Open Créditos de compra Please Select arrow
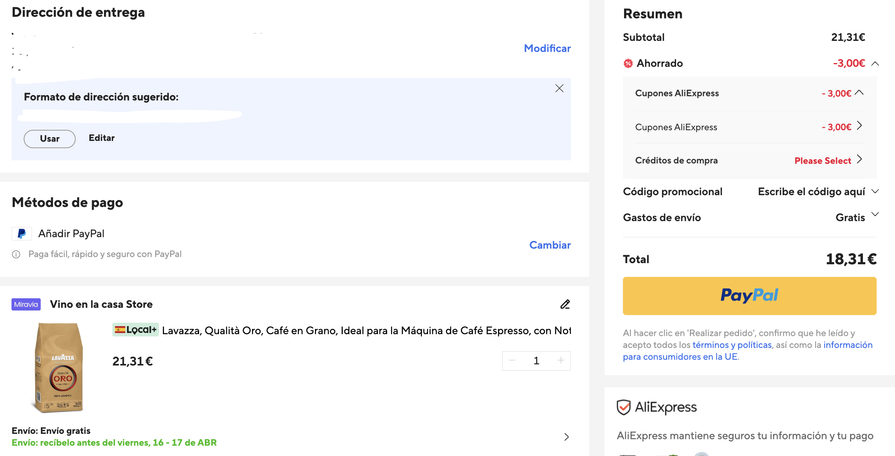The height and width of the screenshot is (456, 895). pyautogui.click(x=859, y=160)
